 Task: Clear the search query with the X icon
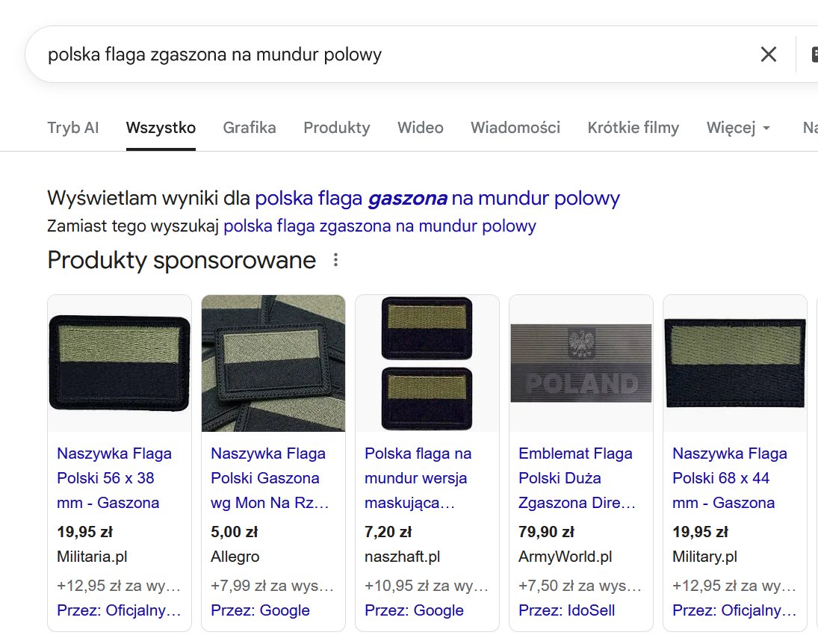pyautogui.click(x=769, y=55)
